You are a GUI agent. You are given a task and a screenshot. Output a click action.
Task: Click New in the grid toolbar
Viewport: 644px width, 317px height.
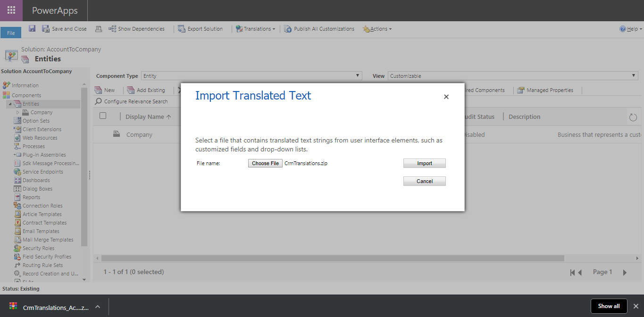point(105,90)
